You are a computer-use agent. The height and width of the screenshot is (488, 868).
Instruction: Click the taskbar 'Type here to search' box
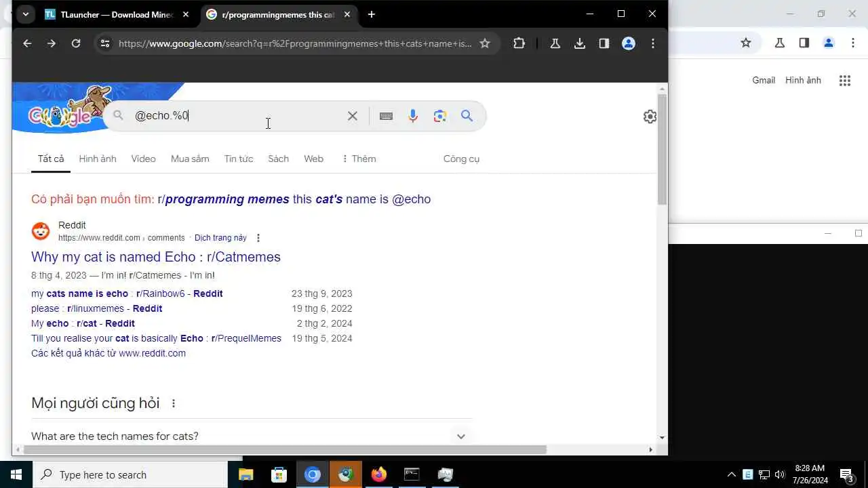[130, 474]
